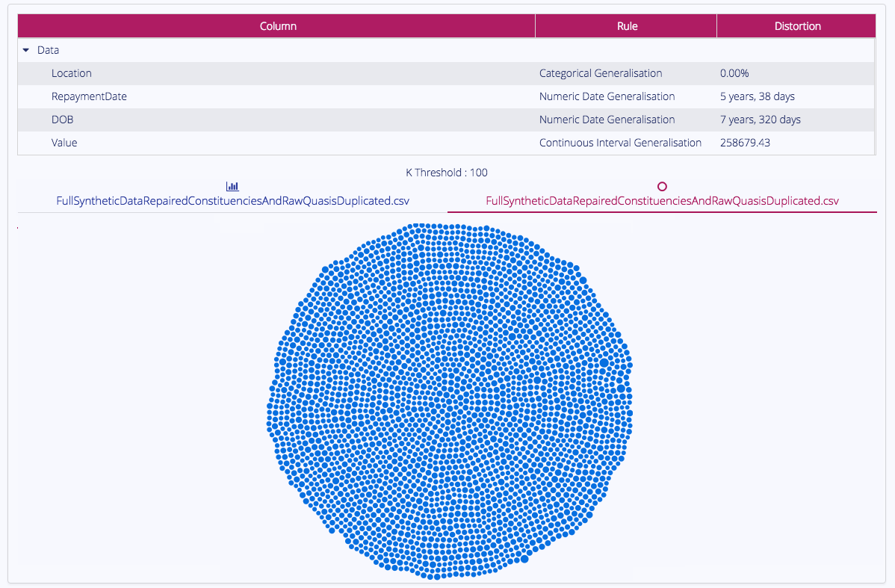Switch to the blue FullSyntheticData csv histogram tab
This screenshot has height=588, width=895.
pos(232,201)
